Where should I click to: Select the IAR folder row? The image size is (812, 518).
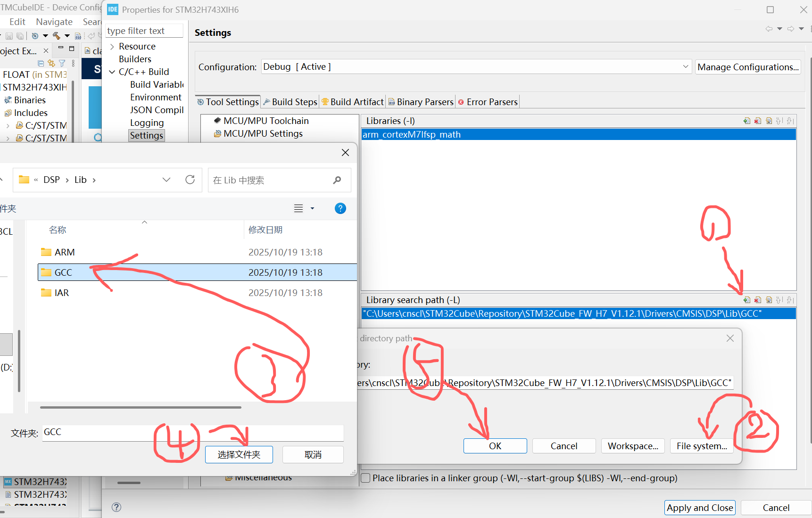pos(197,293)
